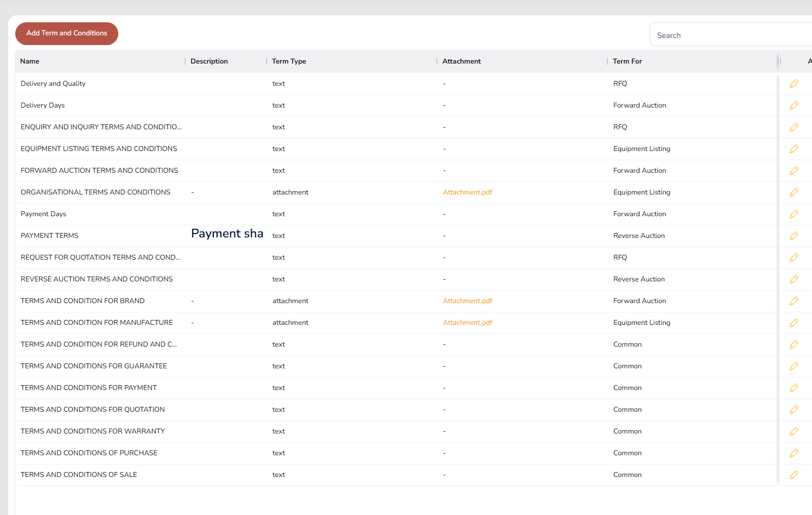This screenshot has height=515, width=812.
Task: Open Attachment.pdf for TERMS AND CONDITION FOR BRAND
Action: click(x=467, y=301)
